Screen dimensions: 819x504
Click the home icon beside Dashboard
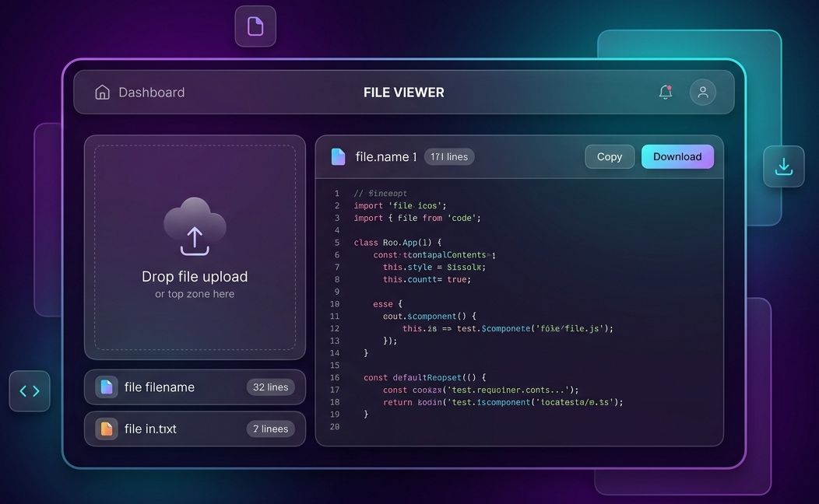(x=103, y=93)
